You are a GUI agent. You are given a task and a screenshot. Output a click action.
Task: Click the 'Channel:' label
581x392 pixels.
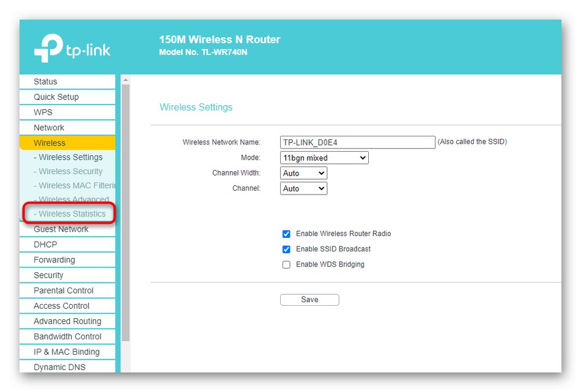coord(246,188)
